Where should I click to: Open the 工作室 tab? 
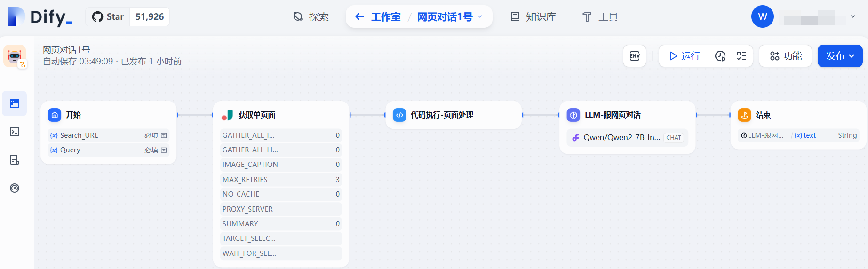[386, 17]
